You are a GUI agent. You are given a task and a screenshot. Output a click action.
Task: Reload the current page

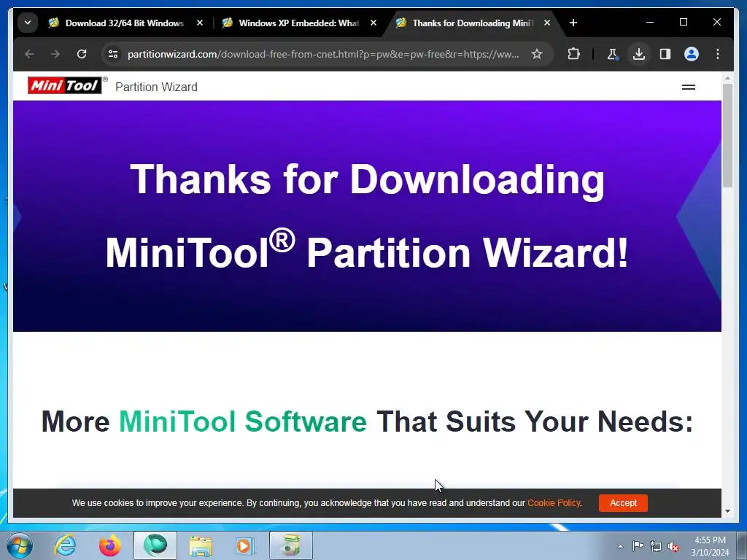pyautogui.click(x=82, y=54)
